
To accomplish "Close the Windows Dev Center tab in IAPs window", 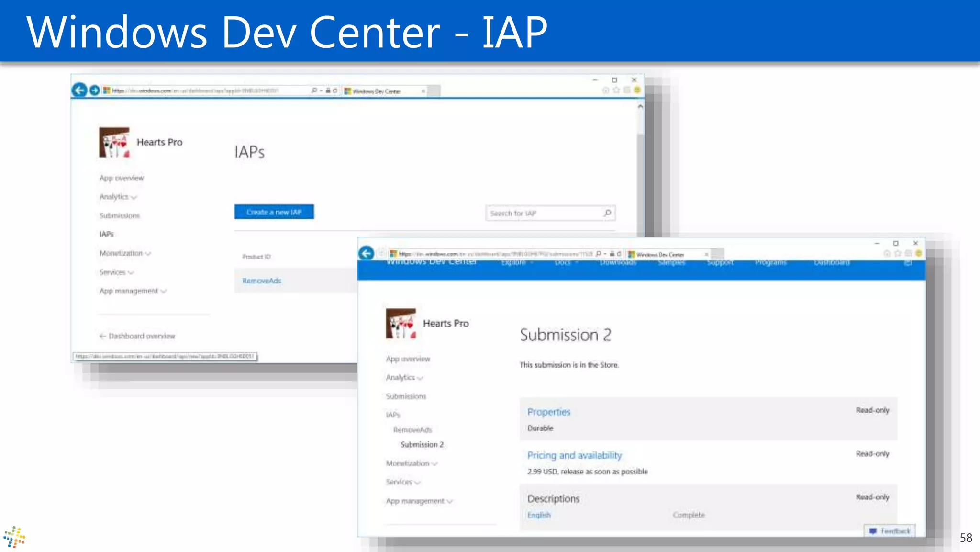I will point(423,91).
